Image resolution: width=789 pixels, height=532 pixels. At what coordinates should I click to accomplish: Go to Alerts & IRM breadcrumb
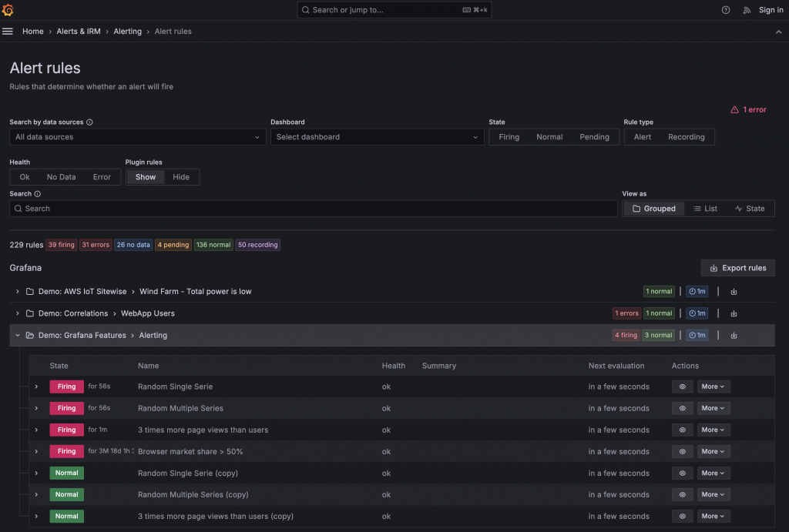click(79, 31)
